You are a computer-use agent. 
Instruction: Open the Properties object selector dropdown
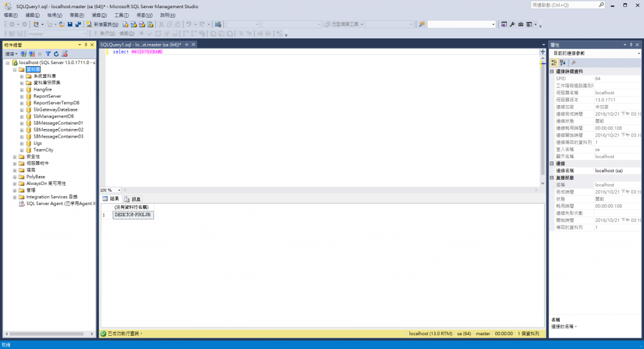638,53
